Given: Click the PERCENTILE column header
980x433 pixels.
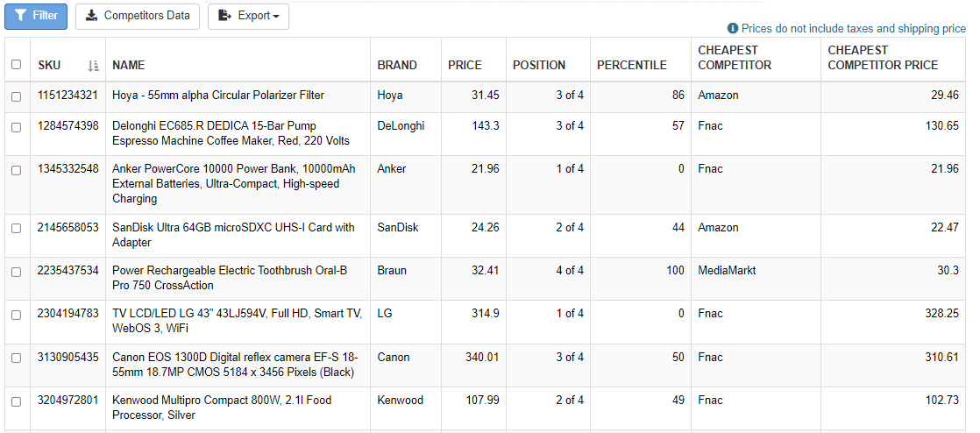Looking at the screenshot, I should [x=632, y=65].
